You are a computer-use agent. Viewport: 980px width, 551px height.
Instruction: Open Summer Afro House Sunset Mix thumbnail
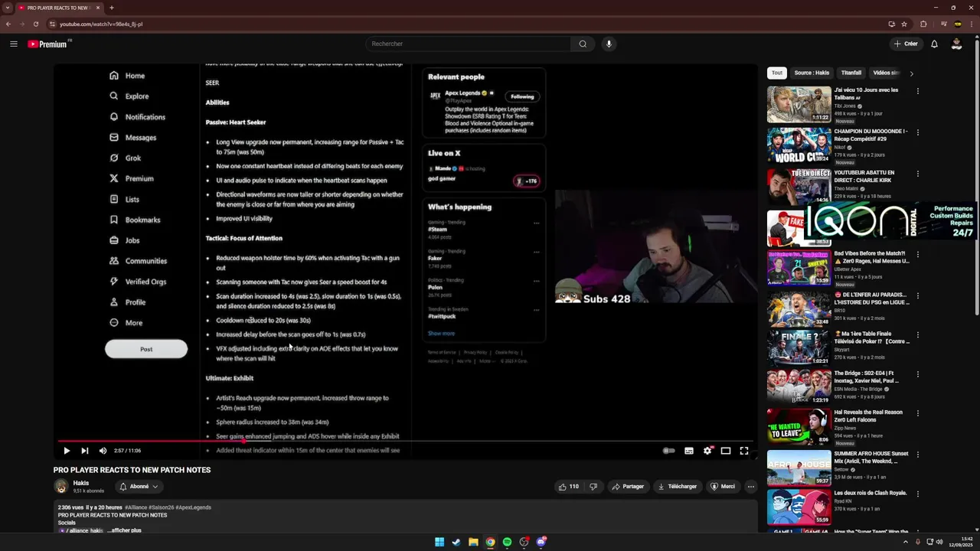(799, 468)
